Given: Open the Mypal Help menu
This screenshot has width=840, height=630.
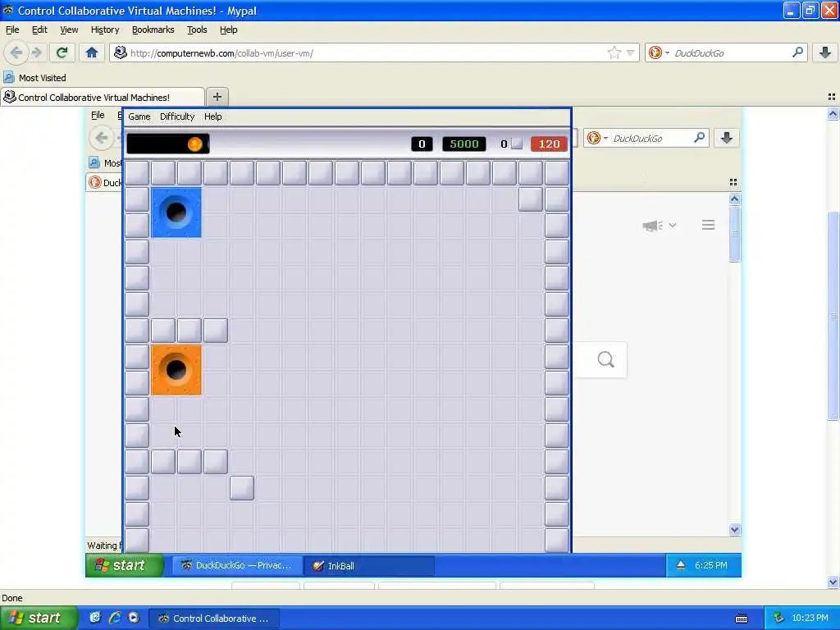Looking at the screenshot, I should (x=228, y=30).
